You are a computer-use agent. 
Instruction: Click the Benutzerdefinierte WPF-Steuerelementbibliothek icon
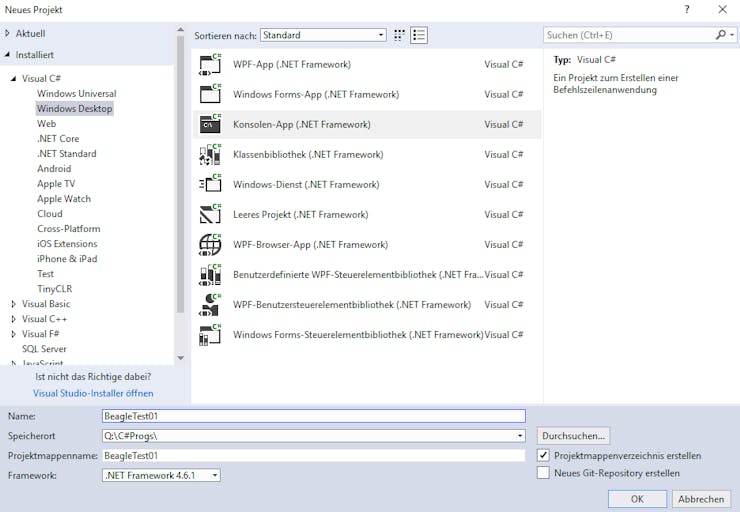click(x=210, y=275)
